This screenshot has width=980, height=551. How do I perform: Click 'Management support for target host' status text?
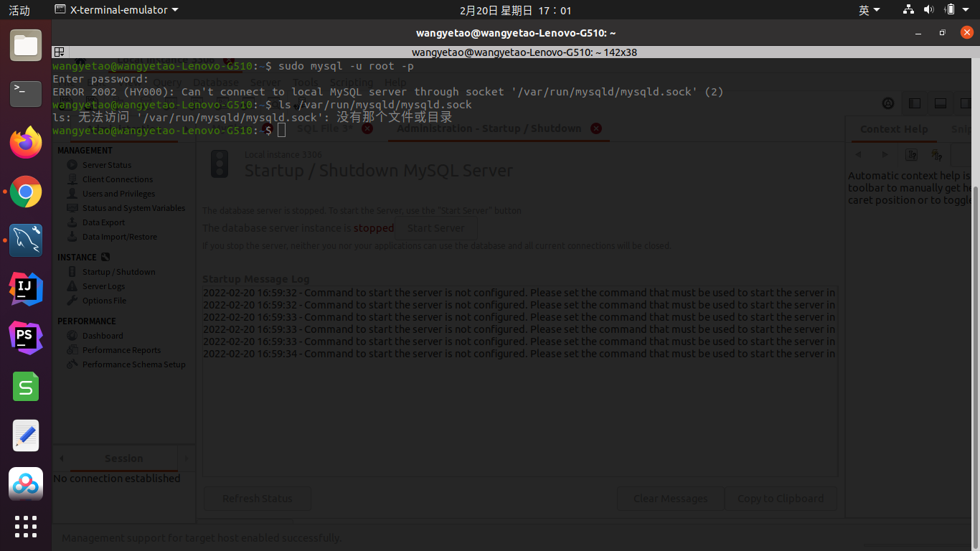(202, 537)
